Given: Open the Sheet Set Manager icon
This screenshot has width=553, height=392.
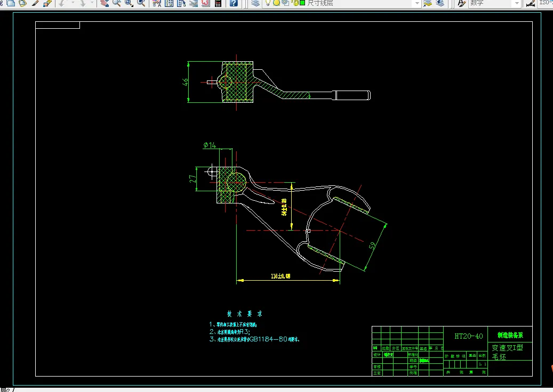Looking at the screenshot, I should (x=194, y=3).
